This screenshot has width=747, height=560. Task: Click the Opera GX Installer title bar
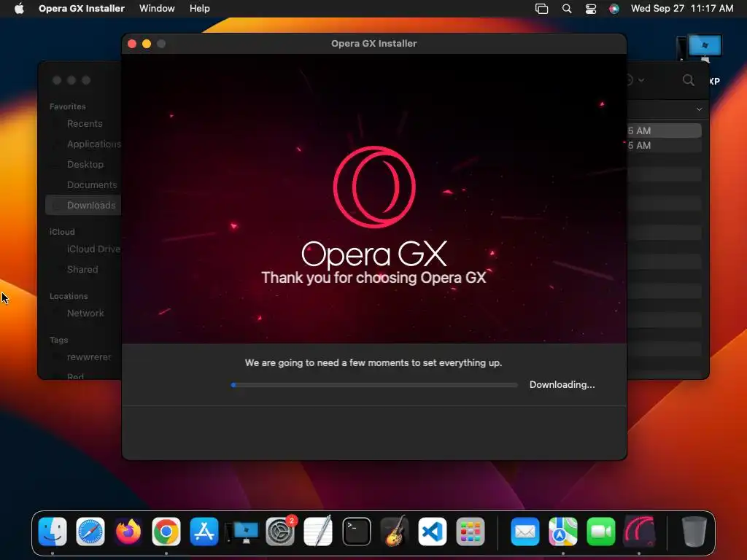(374, 43)
